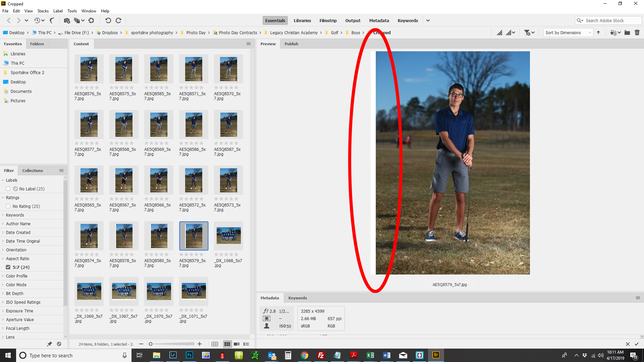Open Photoshop from the taskbar
The image size is (644, 362).
[x=189, y=355]
